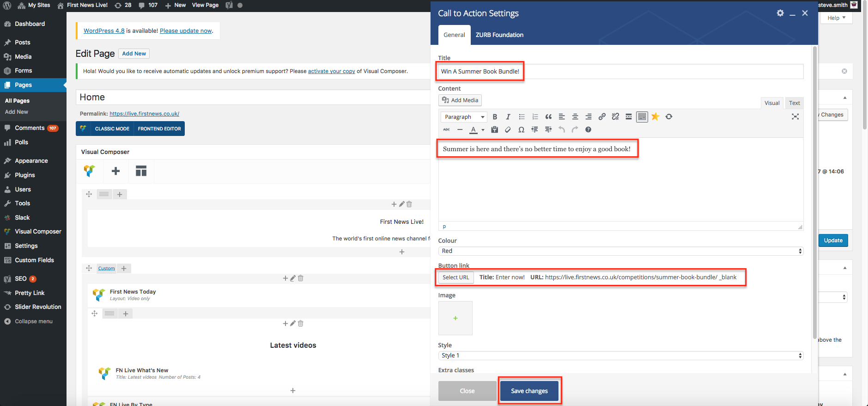Insert a bulleted list
This screenshot has width=868, height=406.
pos(522,117)
